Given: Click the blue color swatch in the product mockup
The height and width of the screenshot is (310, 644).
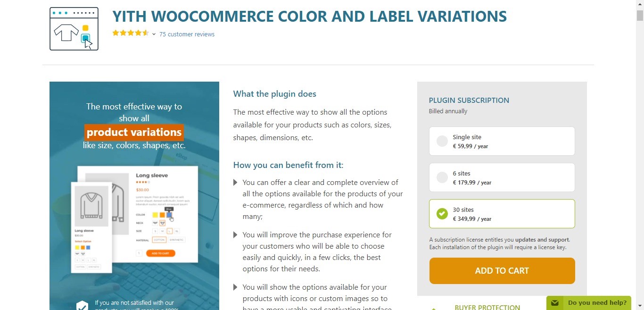Looking at the screenshot, I should tap(169, 215).
